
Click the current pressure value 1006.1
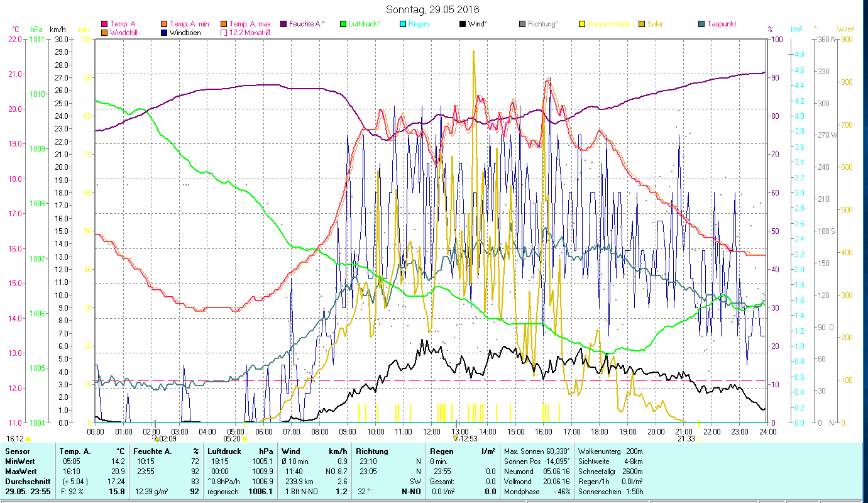click(x=260, y=491)
